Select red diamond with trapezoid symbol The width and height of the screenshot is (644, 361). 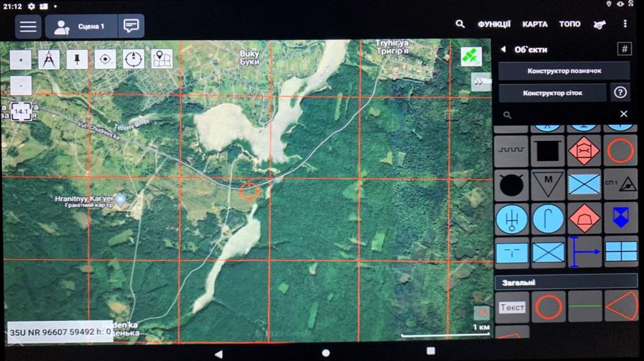(584, 219)
